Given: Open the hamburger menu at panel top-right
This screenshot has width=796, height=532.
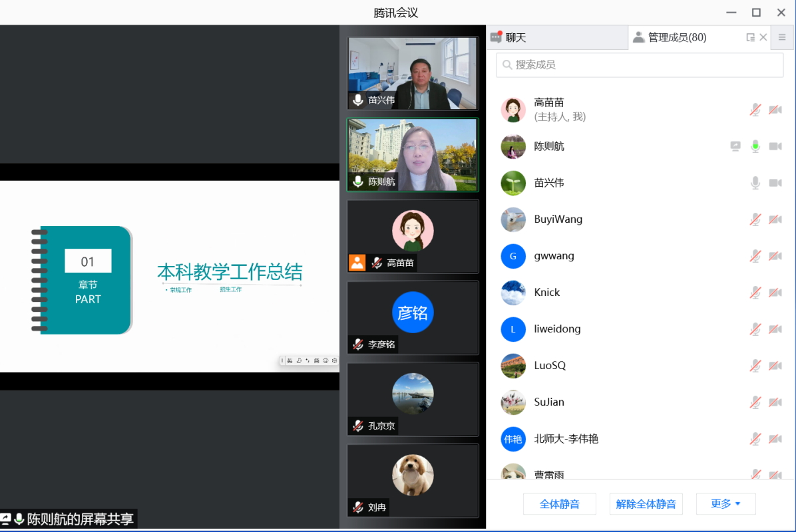Looking at the screenshot, I should coord(781,37).
